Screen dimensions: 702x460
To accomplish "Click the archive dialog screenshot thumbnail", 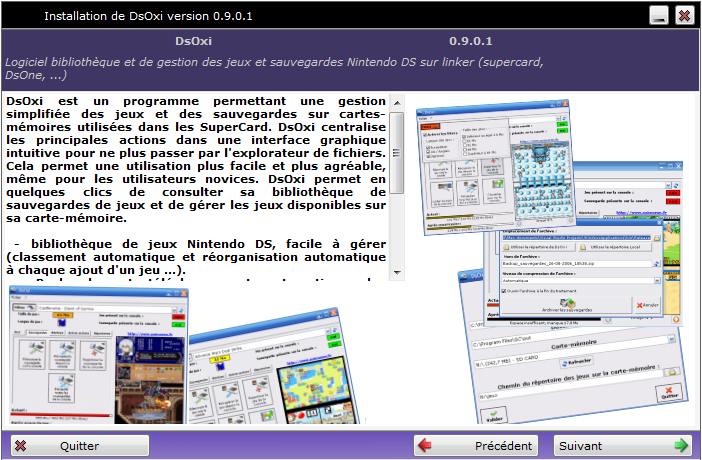I will pyautogui.click(x=582, y=269).
